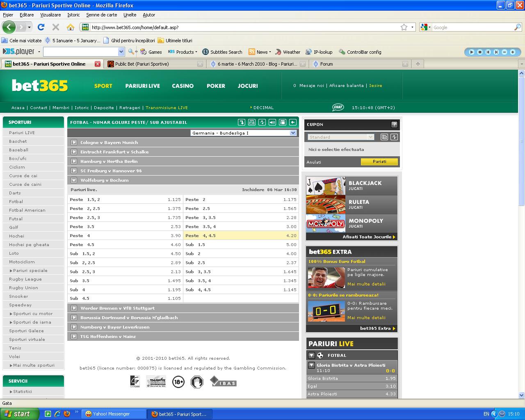Screen dimensions: 525x420
Task: Select Peste 4, 4.5 odds 4.20
Action: (x=241, y=235)
